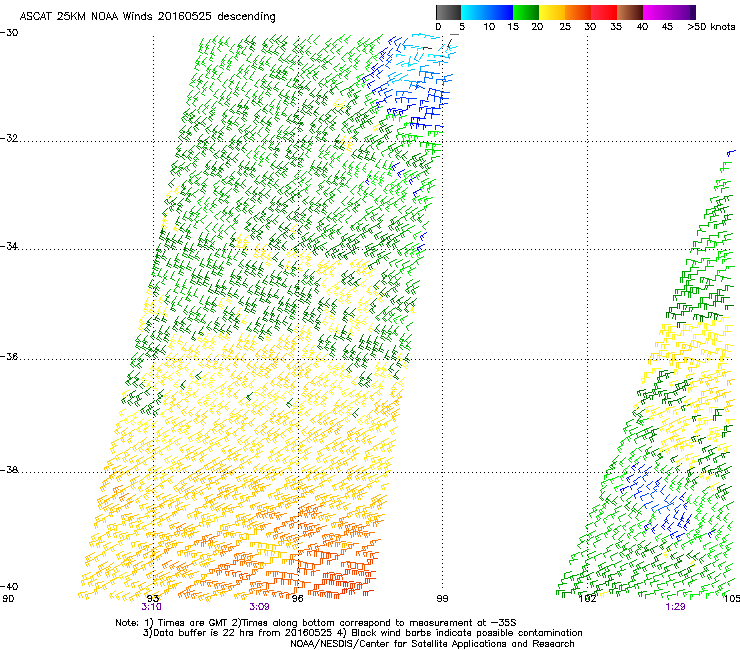Click the 93 longitude axis label
The image size is (740, 650).
[x=153, y=599]
